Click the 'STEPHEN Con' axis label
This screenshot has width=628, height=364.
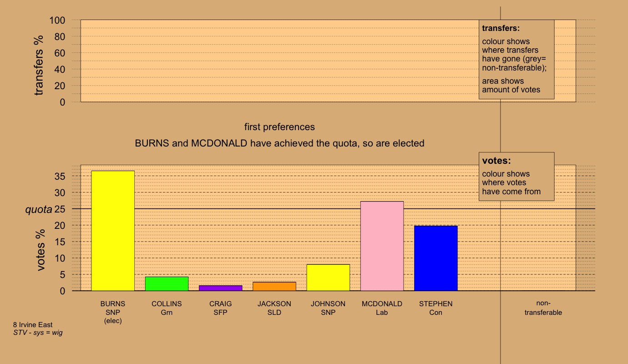[436, 308]
